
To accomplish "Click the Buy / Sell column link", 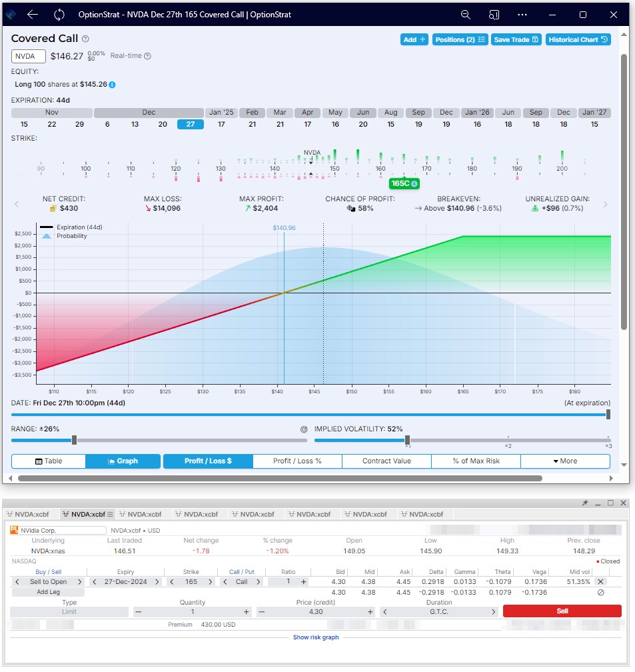I will click(49, 572).
